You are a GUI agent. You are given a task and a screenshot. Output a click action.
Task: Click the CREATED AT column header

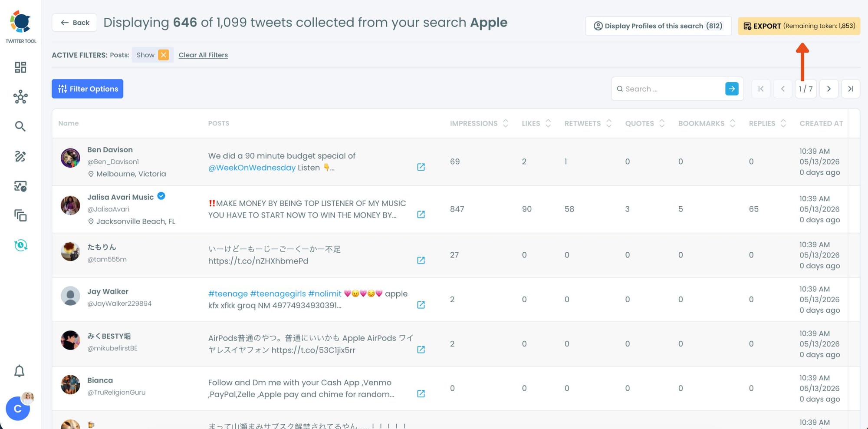pos(821,123)
